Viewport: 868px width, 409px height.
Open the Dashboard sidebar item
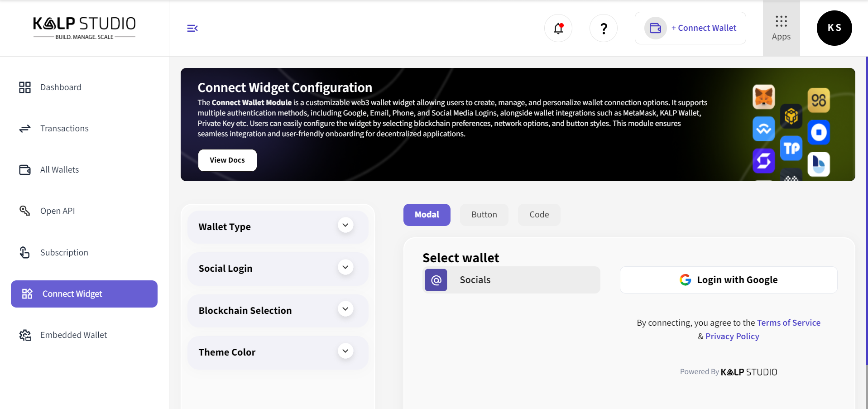(x=61, y=87)
